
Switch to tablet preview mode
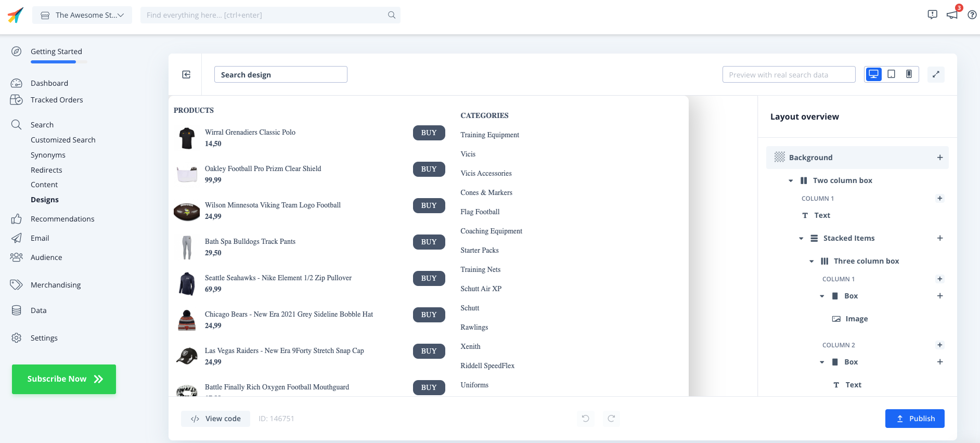click(x=892, y=74)
